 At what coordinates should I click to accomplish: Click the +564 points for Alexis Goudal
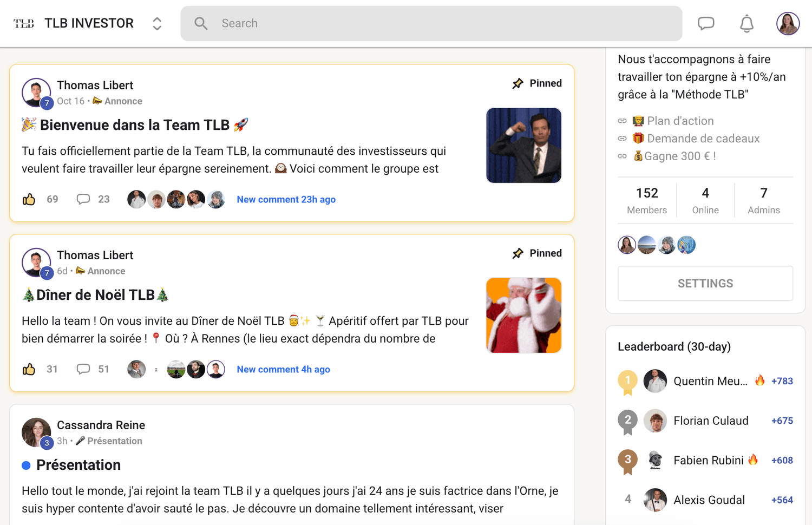(x=782, y=500)
